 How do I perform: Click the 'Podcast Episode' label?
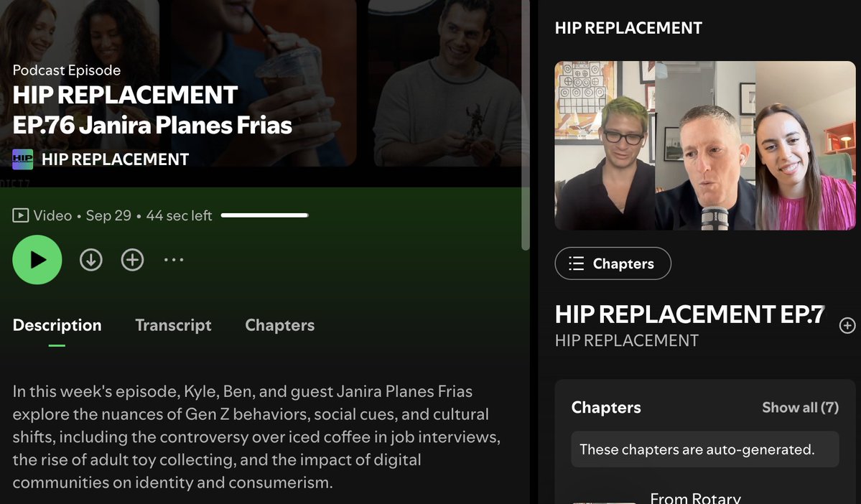point(67,70)
